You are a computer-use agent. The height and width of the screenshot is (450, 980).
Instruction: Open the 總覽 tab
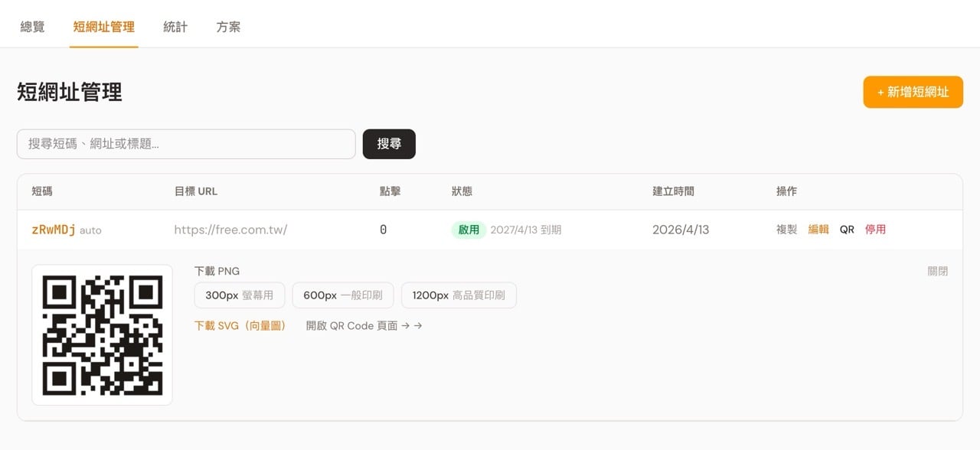click(x=32, y=27)
